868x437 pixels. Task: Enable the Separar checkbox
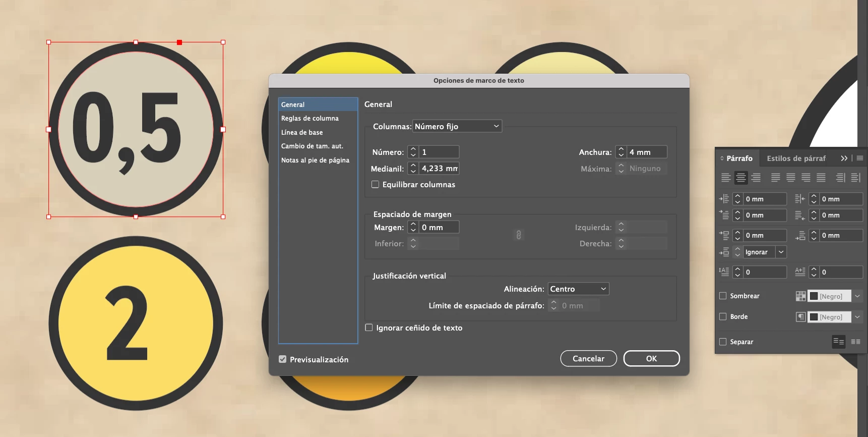(723, 342)
